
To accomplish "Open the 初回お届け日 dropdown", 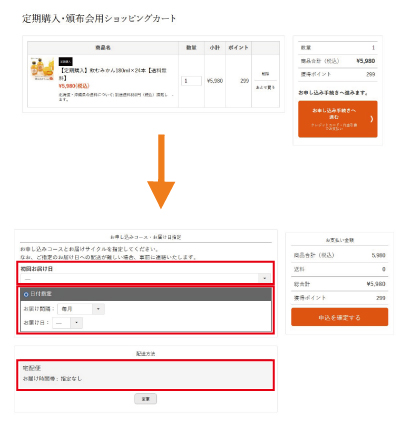I will tap(146, 278).
